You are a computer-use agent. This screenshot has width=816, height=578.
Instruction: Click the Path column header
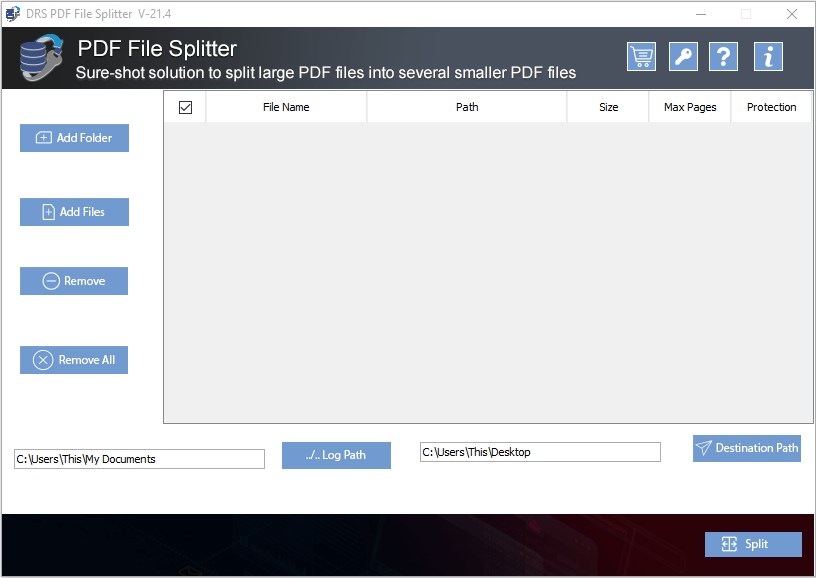click(467, 107)
